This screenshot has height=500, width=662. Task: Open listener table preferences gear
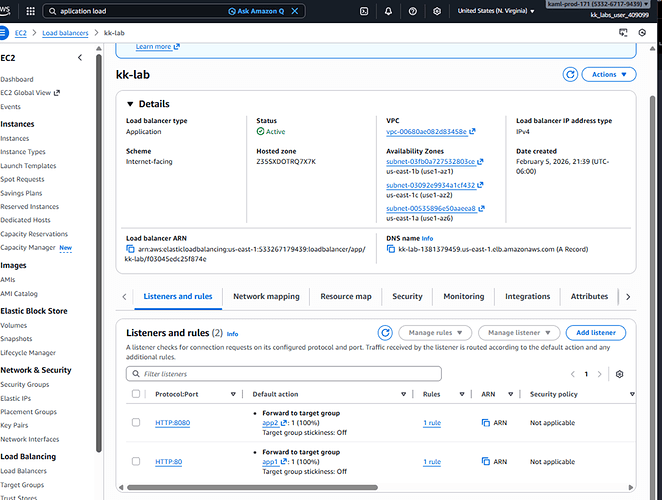[620, 373]
